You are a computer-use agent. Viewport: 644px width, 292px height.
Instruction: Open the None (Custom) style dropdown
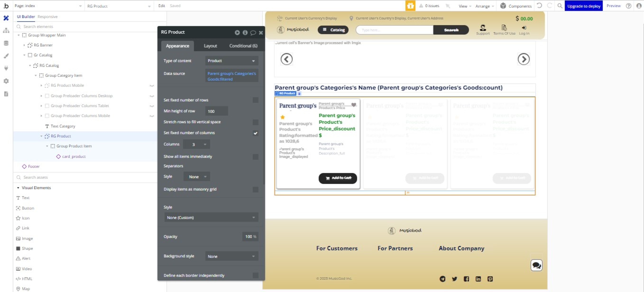(211, 218)
